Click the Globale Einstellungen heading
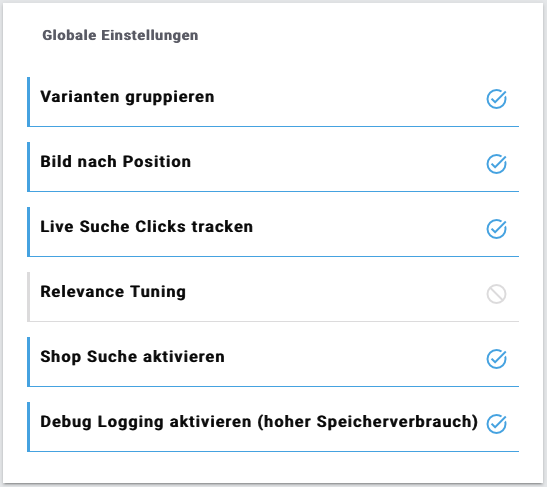 (x=120, y=35)
